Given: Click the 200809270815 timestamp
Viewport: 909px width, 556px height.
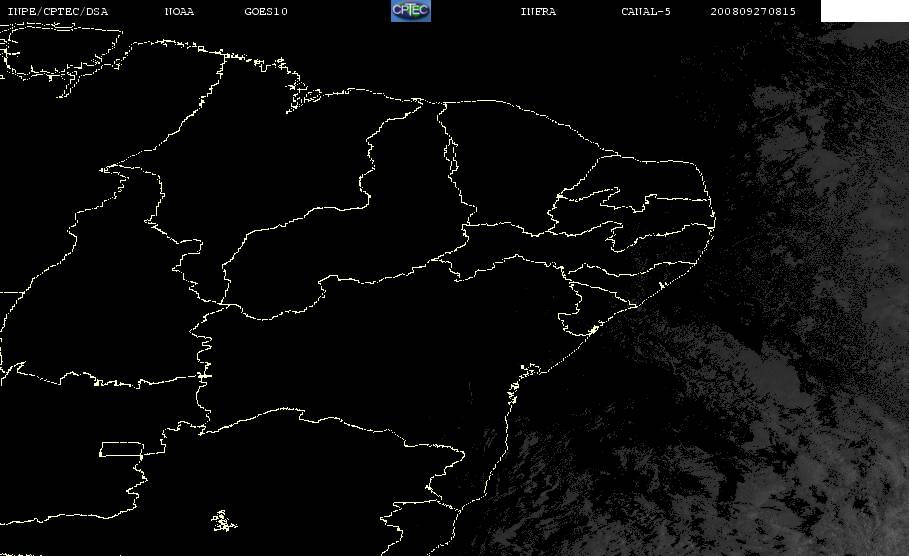Looking at the screenshot, I should coord(753,11).
